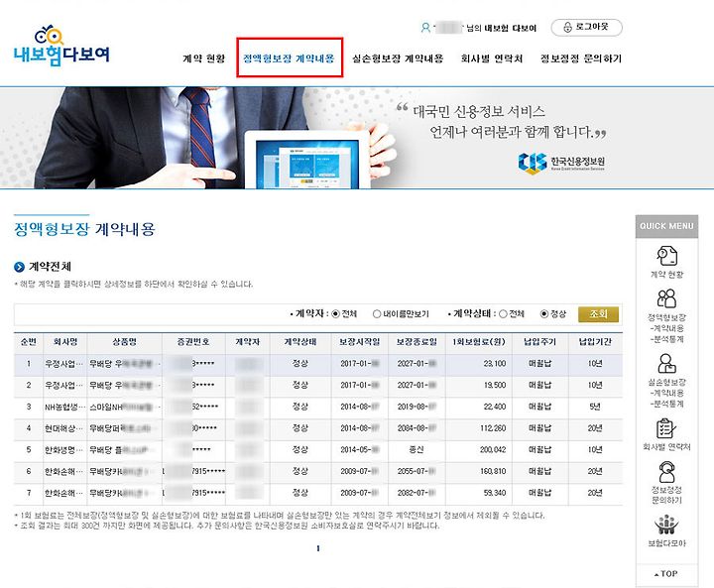714x588 pixels.
Task: Select row 4 현대해상 company cell
Action: pos(65,428)
